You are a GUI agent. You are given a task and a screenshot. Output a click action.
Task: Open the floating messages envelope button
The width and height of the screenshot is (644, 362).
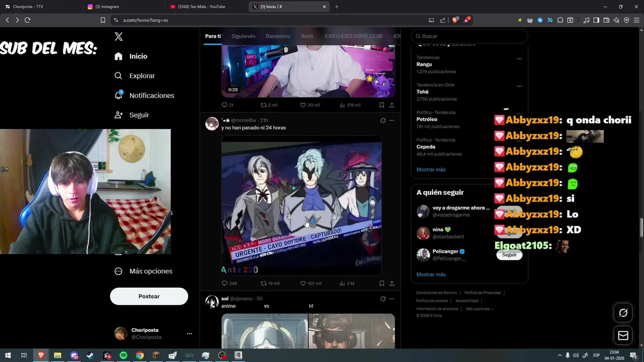[x=623, y=335]
